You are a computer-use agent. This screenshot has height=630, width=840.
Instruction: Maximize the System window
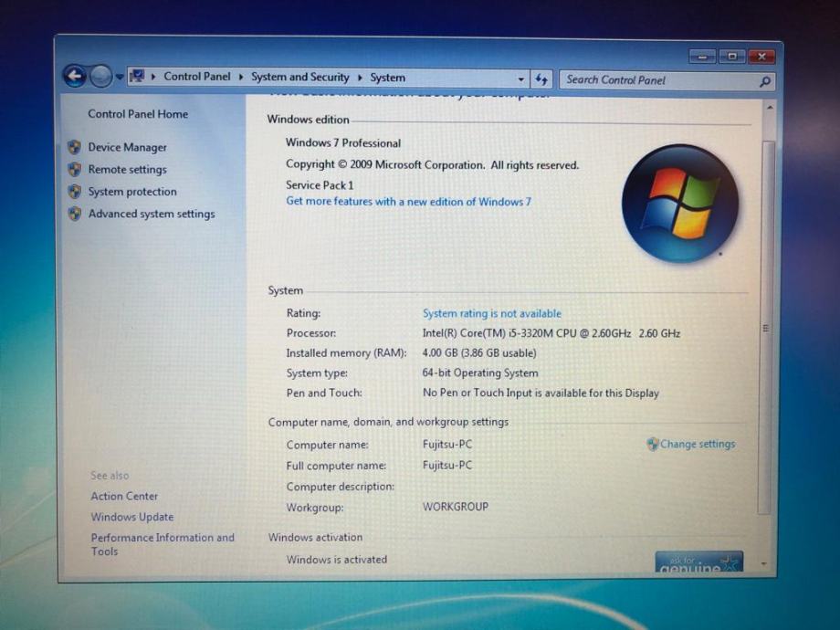click(x=731, y=57)
